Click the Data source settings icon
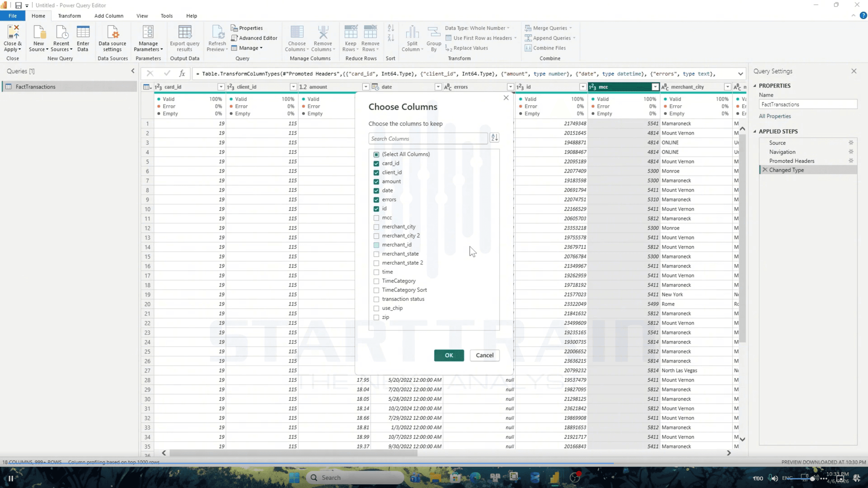The height and width of the screenshot is (488, 868). tap(112, 32)
